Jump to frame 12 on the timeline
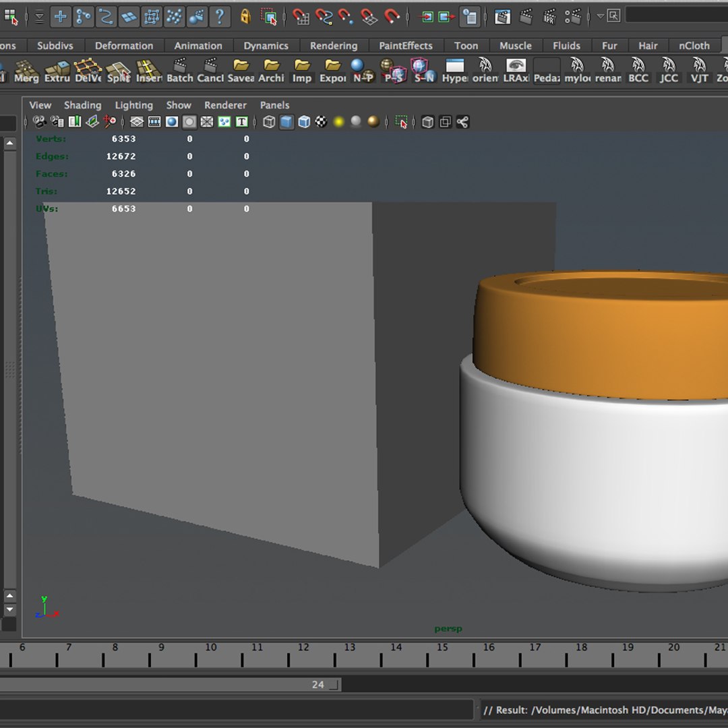 (x=303, y=647)
